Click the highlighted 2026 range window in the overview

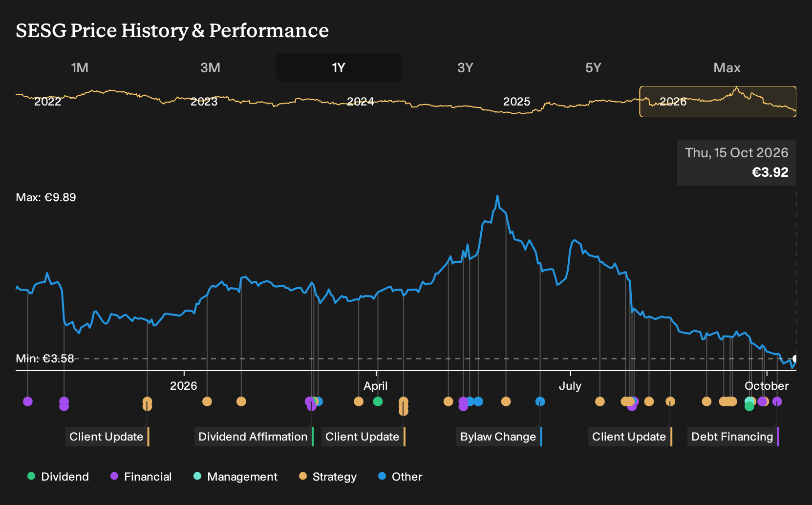coord(718,102)
